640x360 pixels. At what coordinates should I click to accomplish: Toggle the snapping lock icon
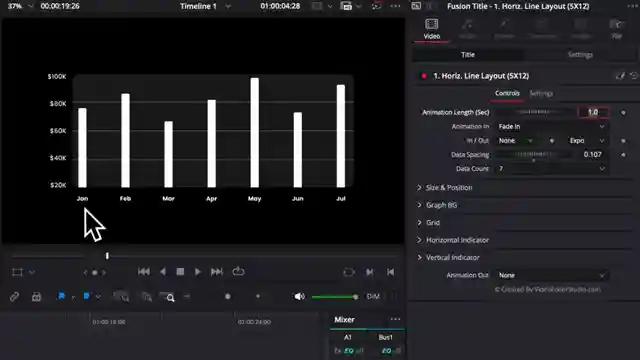tap(36, 297)
